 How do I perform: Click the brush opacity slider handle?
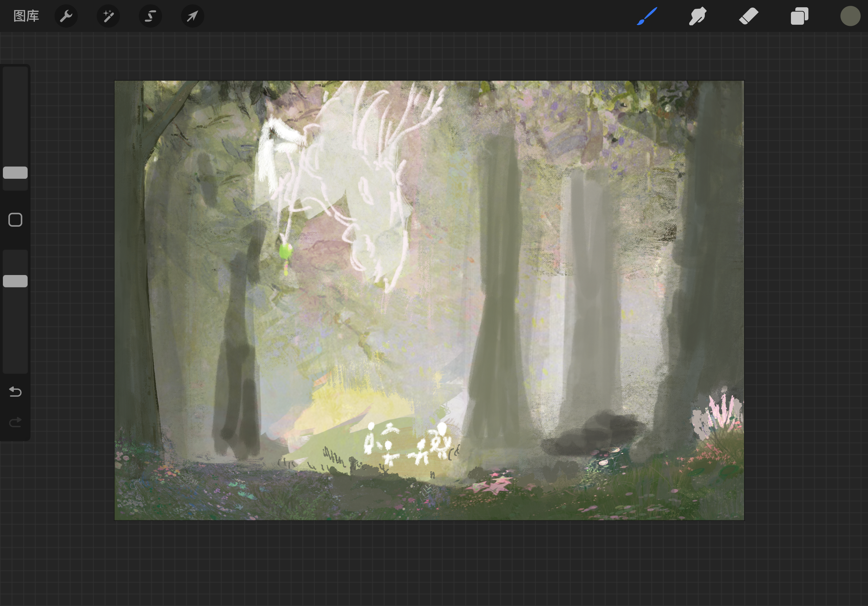tap(15, 281)
